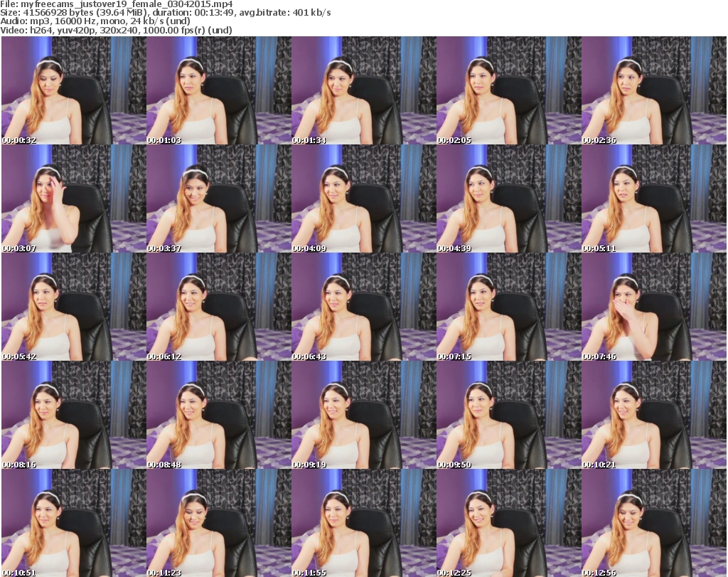Open the frame at 00:05:11
This screenshot has height=577, width=728.
click(x=654, y=198)
